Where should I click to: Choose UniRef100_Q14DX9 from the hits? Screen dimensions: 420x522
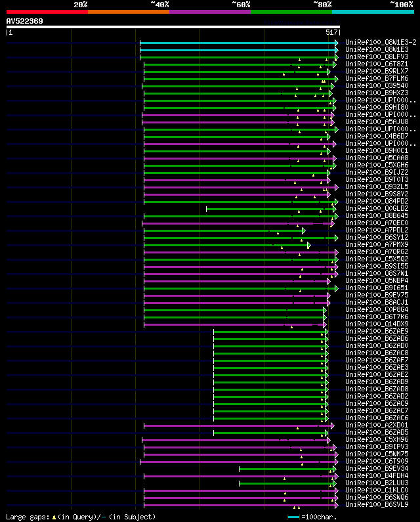[x=377, y=324]
